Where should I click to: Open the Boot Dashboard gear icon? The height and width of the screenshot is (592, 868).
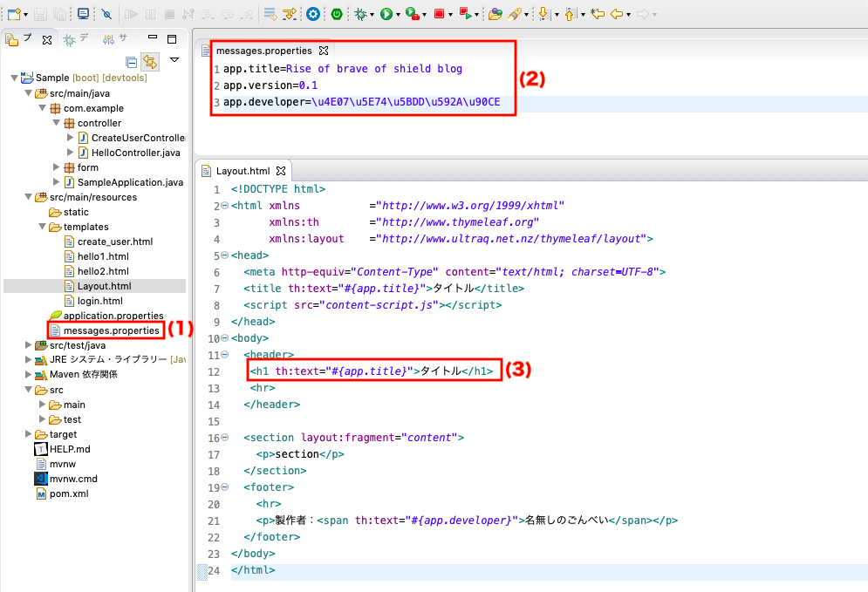click(312, 14)
